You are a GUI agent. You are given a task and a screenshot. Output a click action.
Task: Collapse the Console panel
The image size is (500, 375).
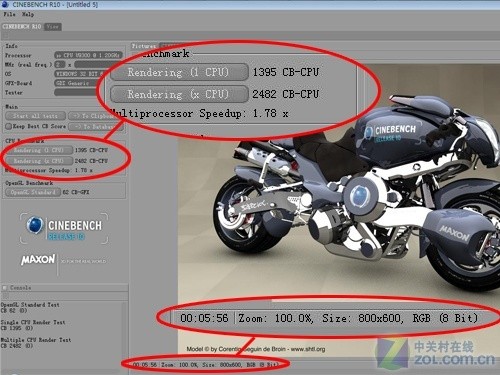[x=5, y=287]
